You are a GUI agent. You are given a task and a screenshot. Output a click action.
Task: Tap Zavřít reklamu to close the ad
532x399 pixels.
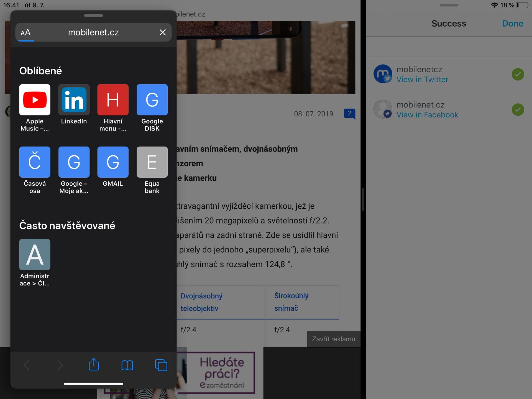334,339
